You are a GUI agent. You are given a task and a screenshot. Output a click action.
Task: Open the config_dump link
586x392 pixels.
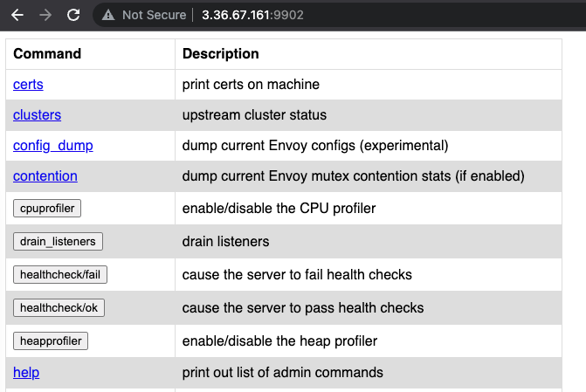click(53, 146)
